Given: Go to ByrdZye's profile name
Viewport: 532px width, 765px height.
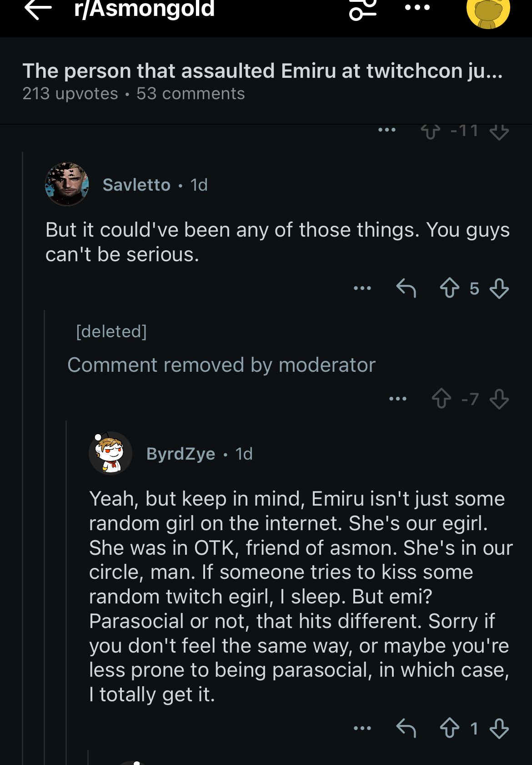Looking at the screenshot, I should [181, 454].
